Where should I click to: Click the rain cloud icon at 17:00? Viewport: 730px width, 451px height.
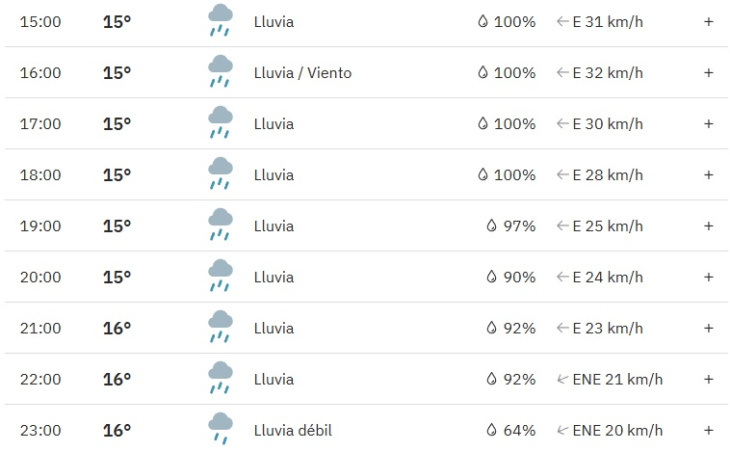coord(220,123)
